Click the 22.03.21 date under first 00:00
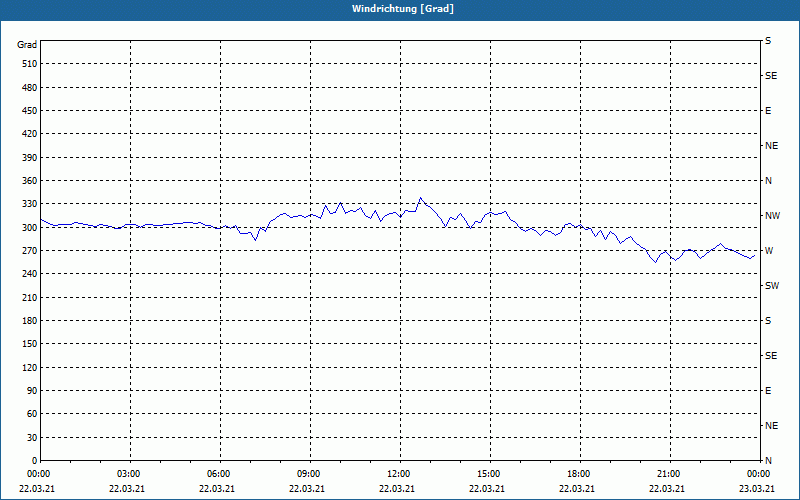 tap(37, 489)
